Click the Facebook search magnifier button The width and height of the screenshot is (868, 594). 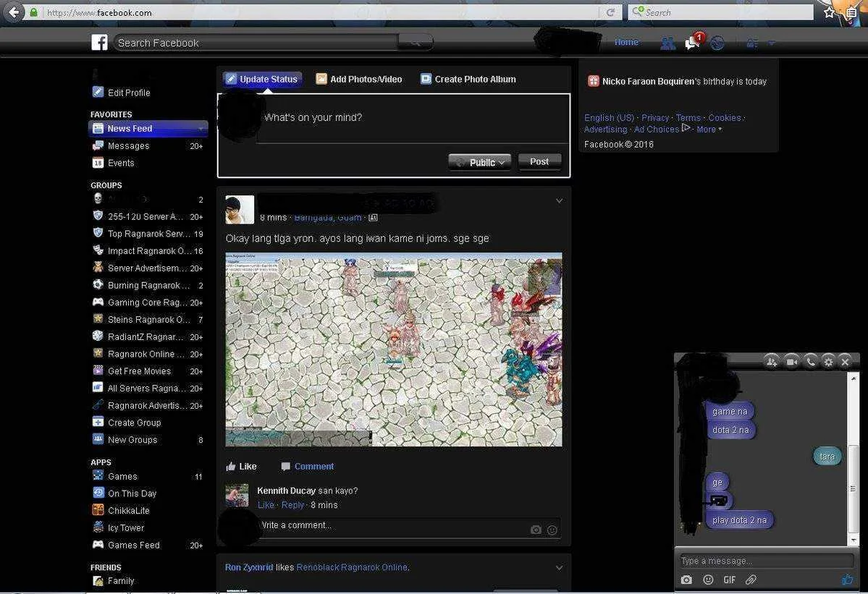click(x=416, y=43)
